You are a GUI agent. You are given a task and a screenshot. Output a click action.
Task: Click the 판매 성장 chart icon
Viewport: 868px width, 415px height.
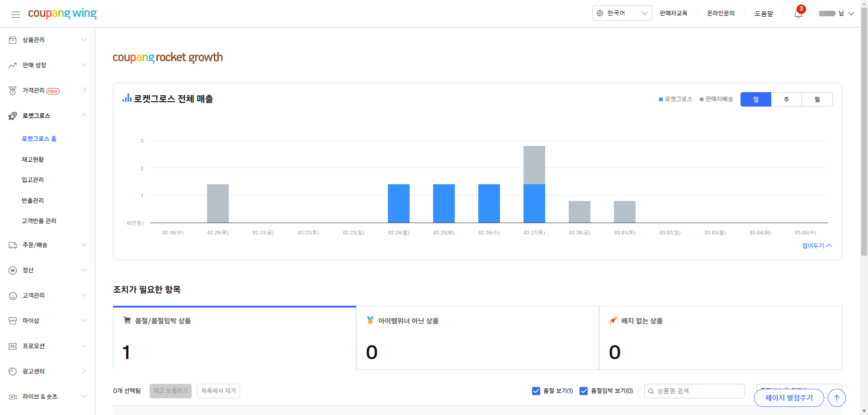coord(13,65)
